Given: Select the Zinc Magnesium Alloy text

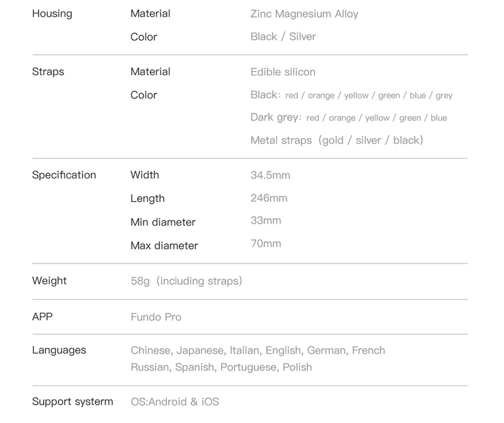Looking at the screenshot, I should tap(304, 14).
